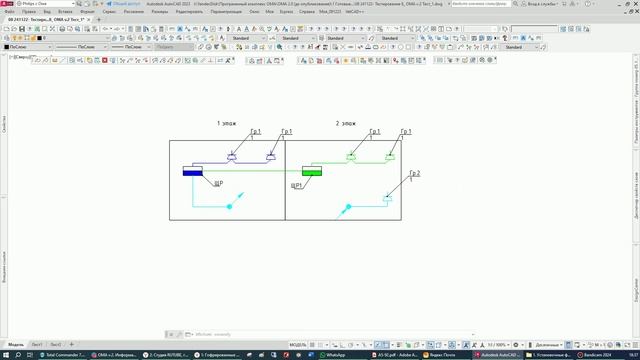Click the Customization icon at status bar end
640x360 pixels.
coord(635,345)
